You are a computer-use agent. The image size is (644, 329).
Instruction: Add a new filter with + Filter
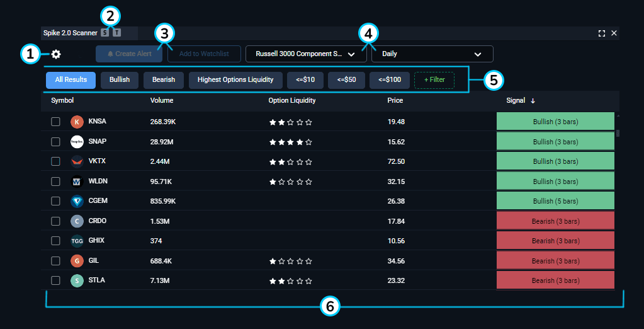tap(434, 80)
